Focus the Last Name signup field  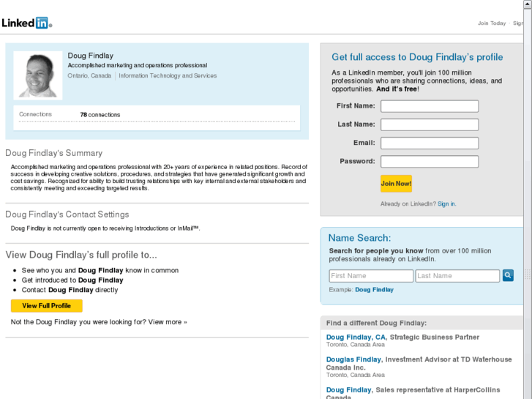point(430,124)
